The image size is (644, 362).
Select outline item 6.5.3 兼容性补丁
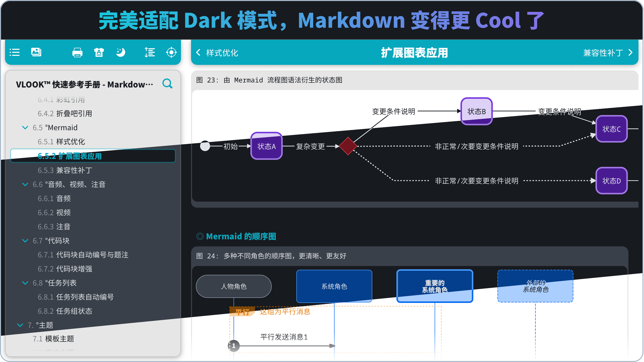click(x=65, y=170)
